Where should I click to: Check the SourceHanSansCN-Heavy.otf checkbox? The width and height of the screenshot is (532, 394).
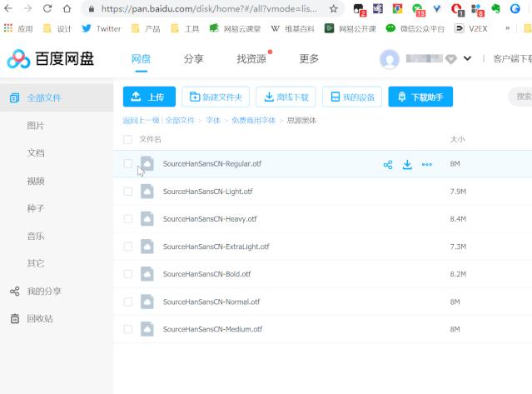(x=128, y=219)
